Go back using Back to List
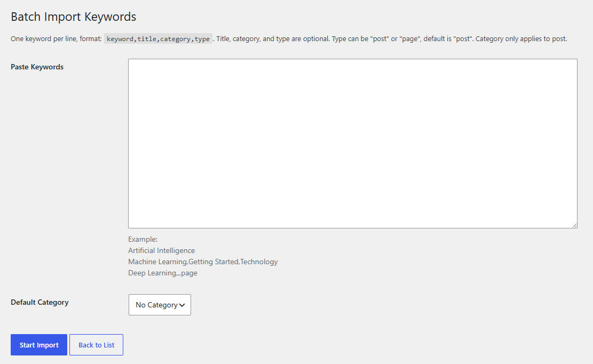The image size is (593, 364). 97,345
